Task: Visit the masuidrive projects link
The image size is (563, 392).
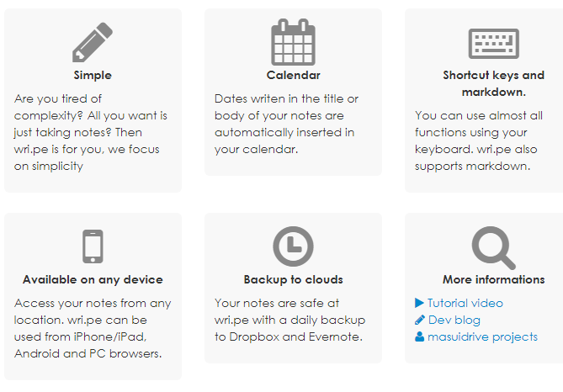Action: point(482,336)
